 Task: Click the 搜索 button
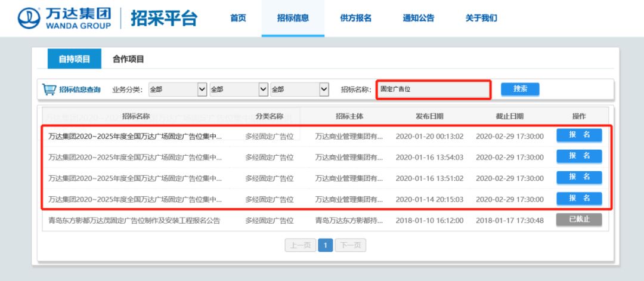click(x=520, y=89)
